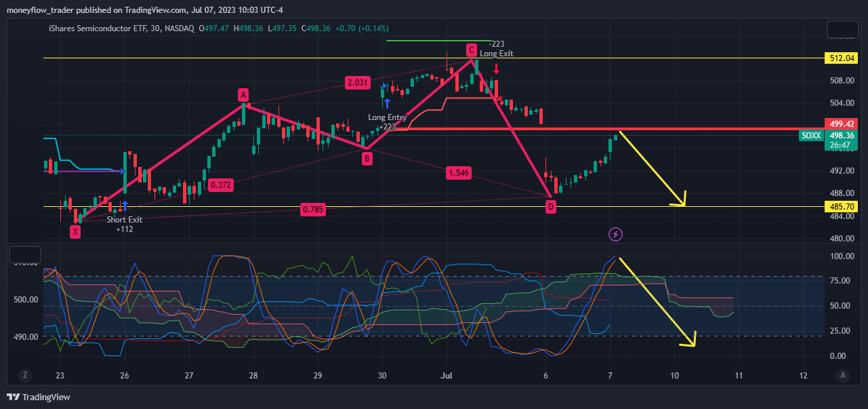Toggle the A auto-scale button at bottom right
The width and height of the screenshot is (868, 409).
pyautogui.click(x=843, y=375)
